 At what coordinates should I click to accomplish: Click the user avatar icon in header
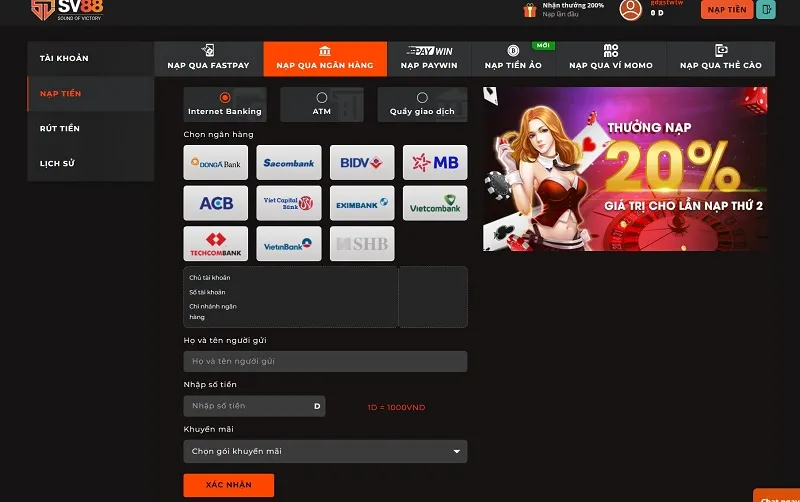pos(630,10)
